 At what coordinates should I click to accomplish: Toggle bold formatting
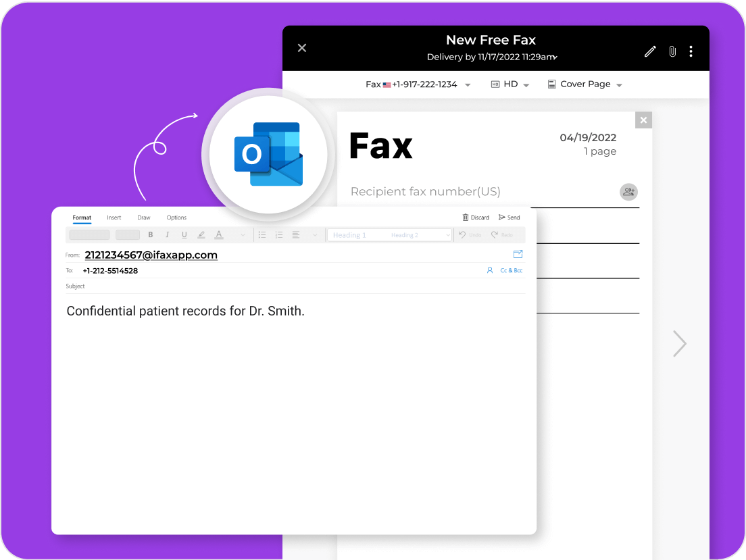click(x=151, y=234)
